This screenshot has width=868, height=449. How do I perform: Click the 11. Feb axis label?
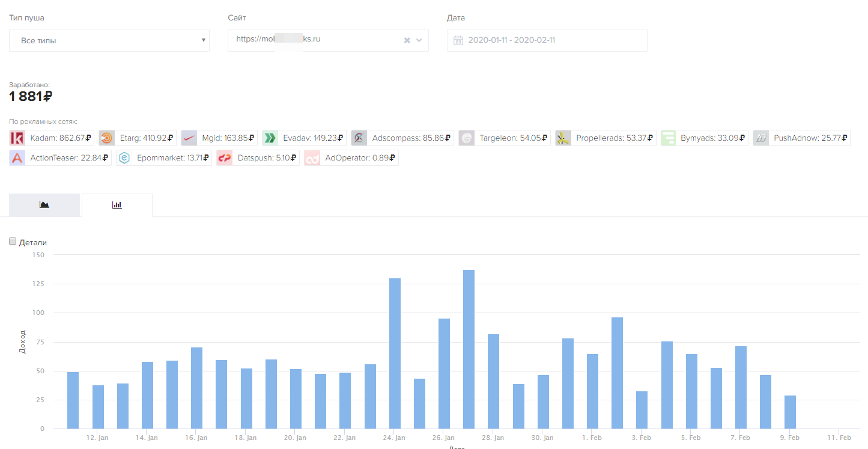point(839,438)
